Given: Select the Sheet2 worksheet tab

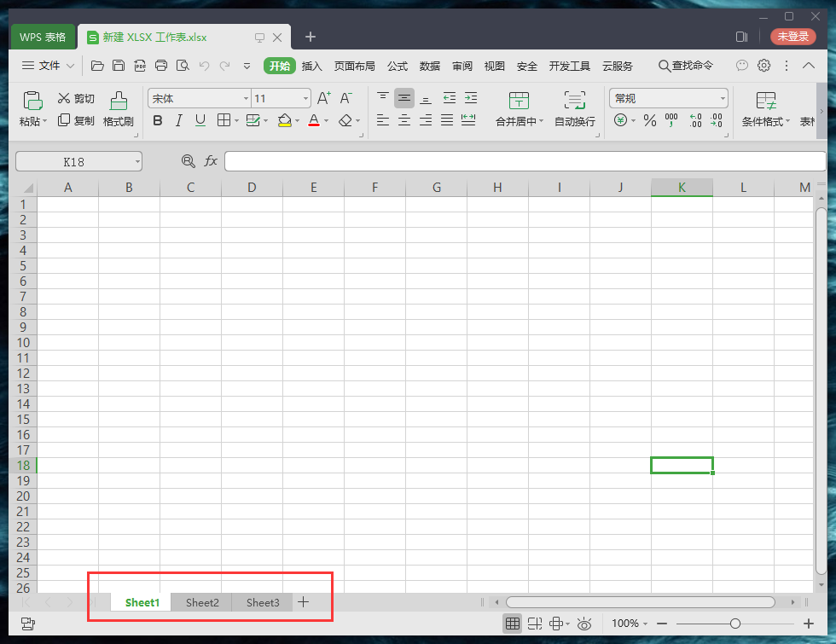Looking at the screenshot, I should pos(202,602).
